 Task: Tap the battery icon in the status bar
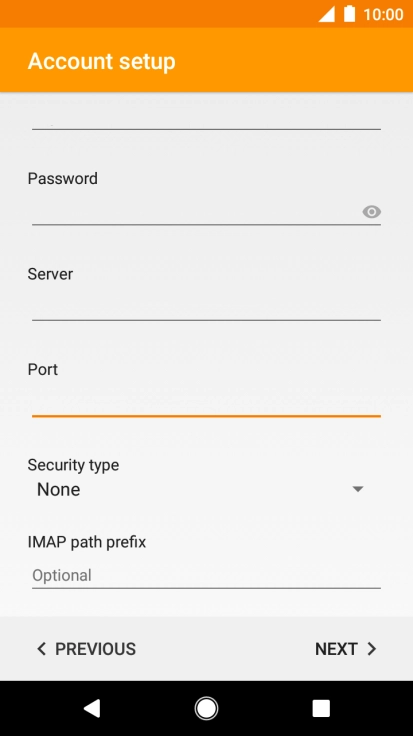349,14
